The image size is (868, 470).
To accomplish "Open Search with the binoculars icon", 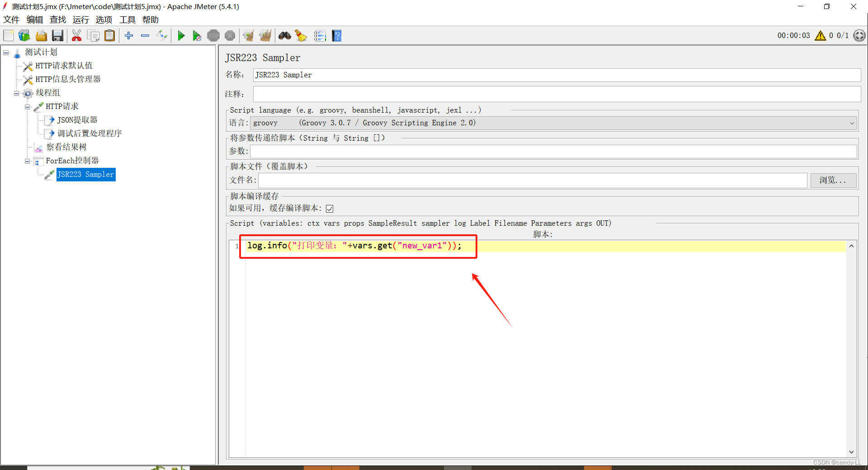I will coord(285,35).
